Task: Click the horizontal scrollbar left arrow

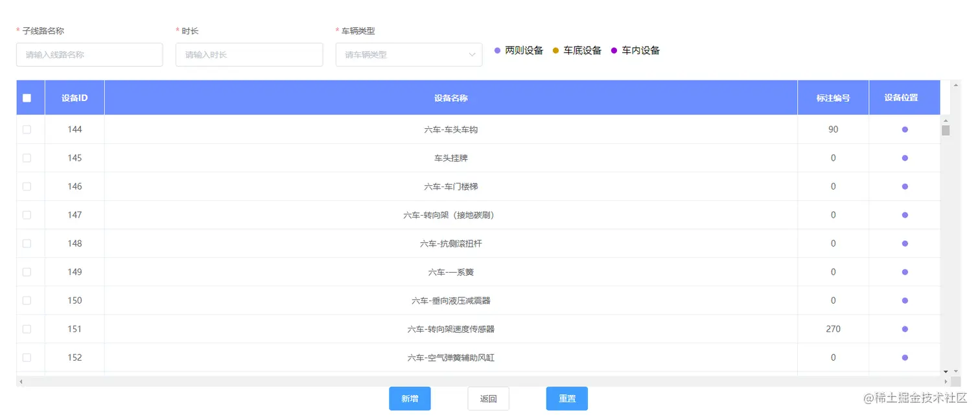Action: tap(21, 381)
